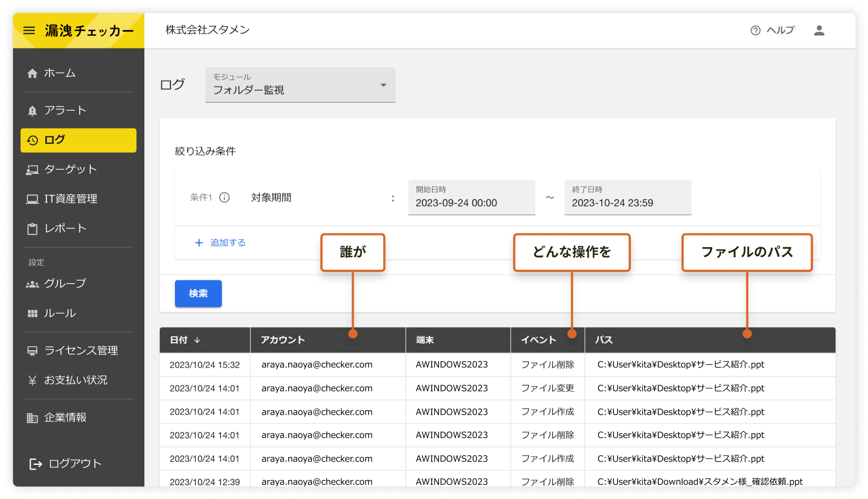The width and height of the screenshot is (868, 499).
Task: Open お支払い状況 in the sidebar
Action: 79,380
